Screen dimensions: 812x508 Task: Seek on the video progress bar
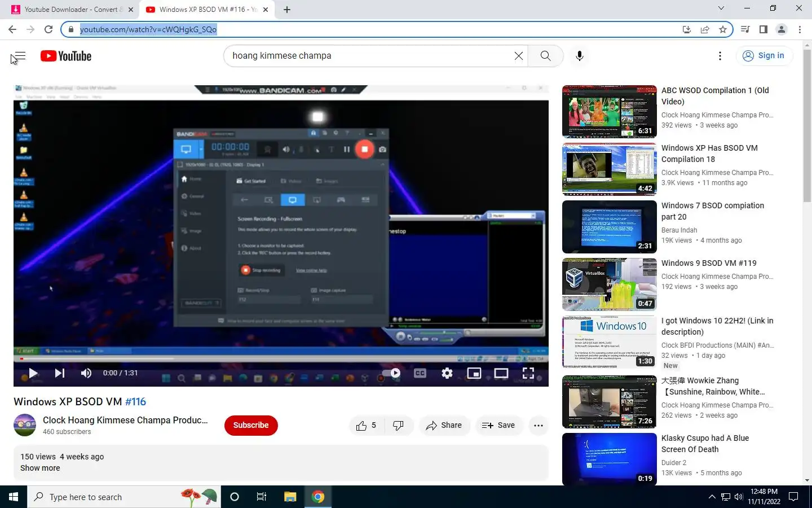[281, 359]
